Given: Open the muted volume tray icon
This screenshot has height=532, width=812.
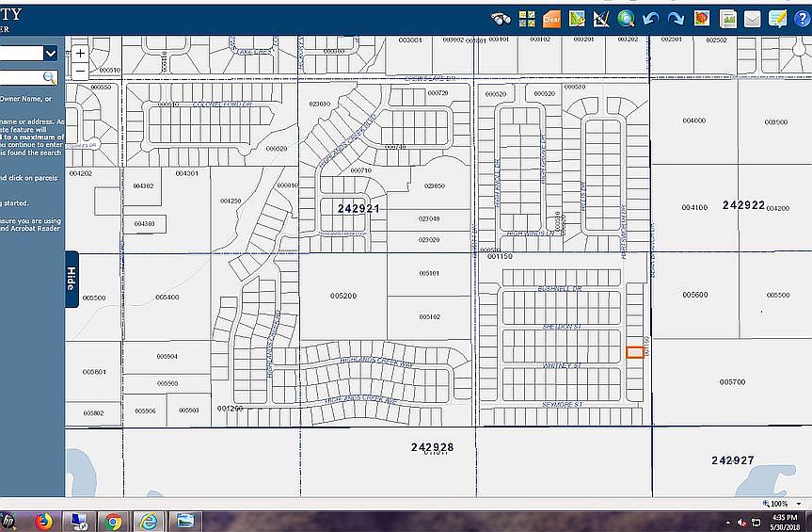Looking at the screenshot, I should point(741,523).
